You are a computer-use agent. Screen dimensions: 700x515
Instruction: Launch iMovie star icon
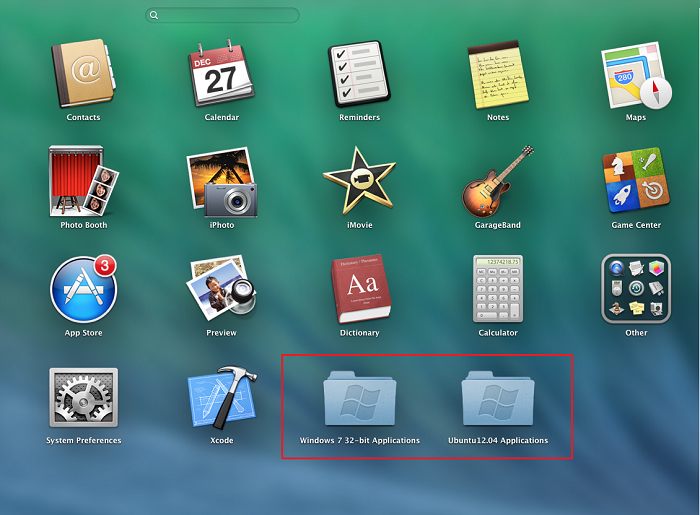(359, 181)
